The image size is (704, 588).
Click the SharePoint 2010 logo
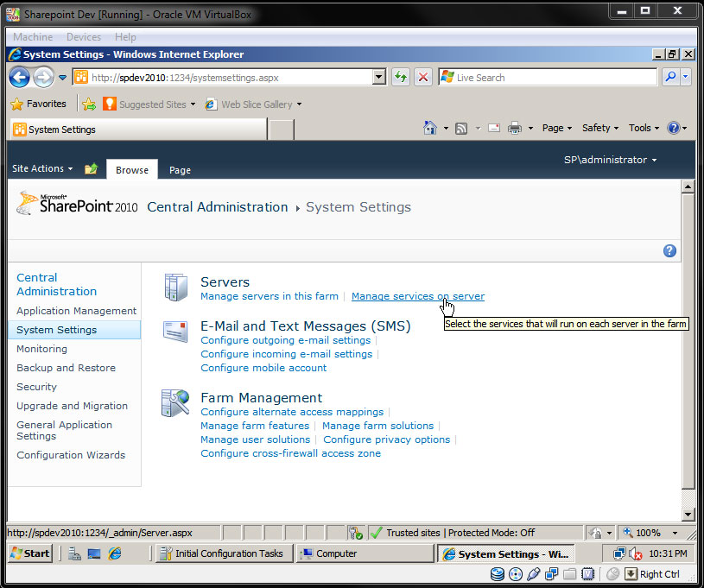click(77, 204)
